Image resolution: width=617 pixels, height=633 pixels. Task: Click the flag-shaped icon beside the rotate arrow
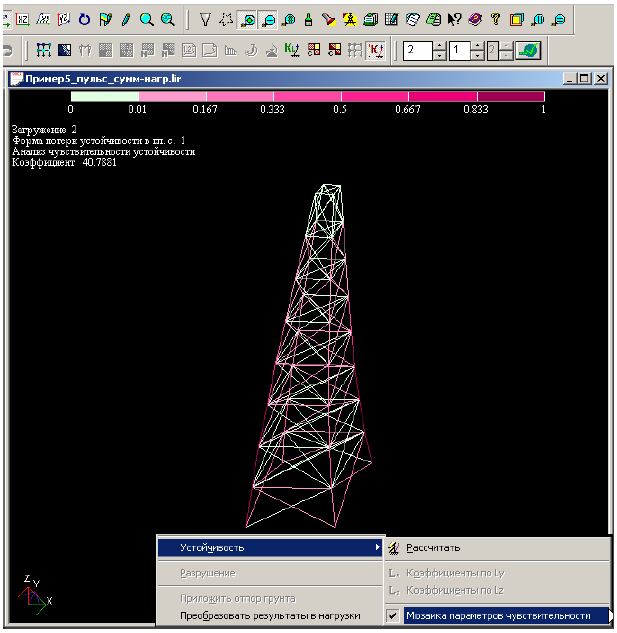click(105, 19)
